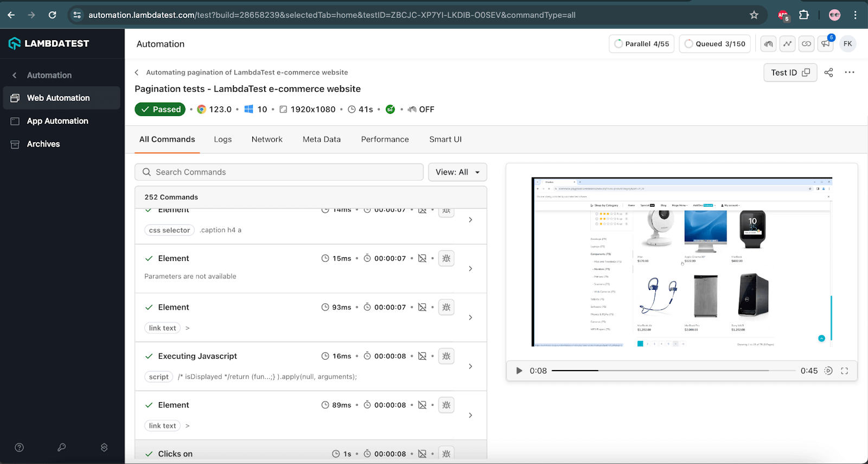
Task: Switch to the Logs tab
Action: coord(223,139)
